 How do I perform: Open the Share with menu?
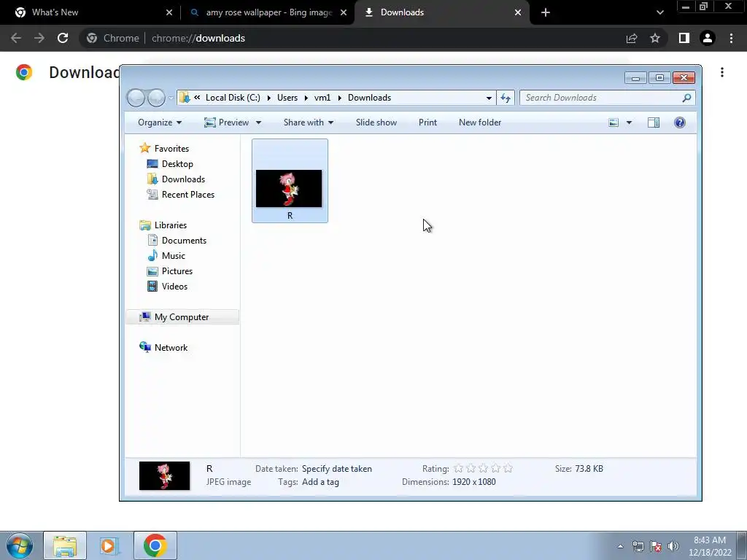coord(309,122)
